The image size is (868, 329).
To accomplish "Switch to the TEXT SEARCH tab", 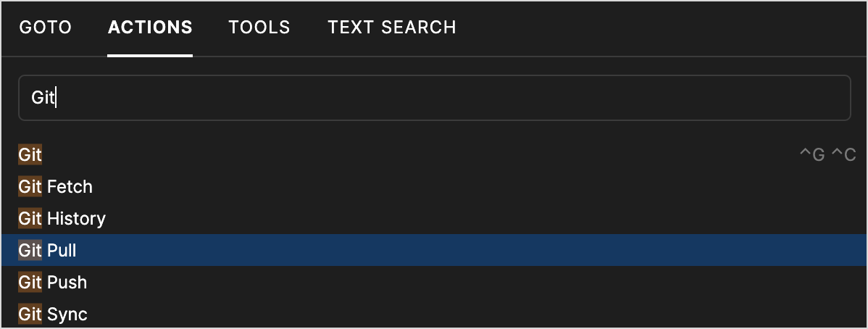I will pos(392,28).
